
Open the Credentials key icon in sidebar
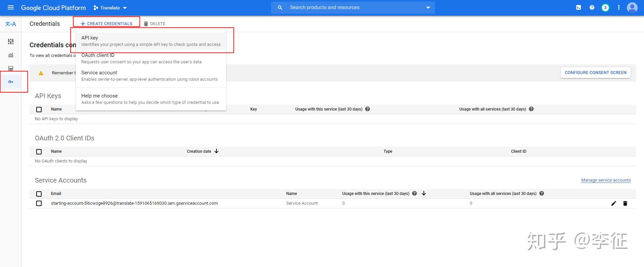coord(11,82)
